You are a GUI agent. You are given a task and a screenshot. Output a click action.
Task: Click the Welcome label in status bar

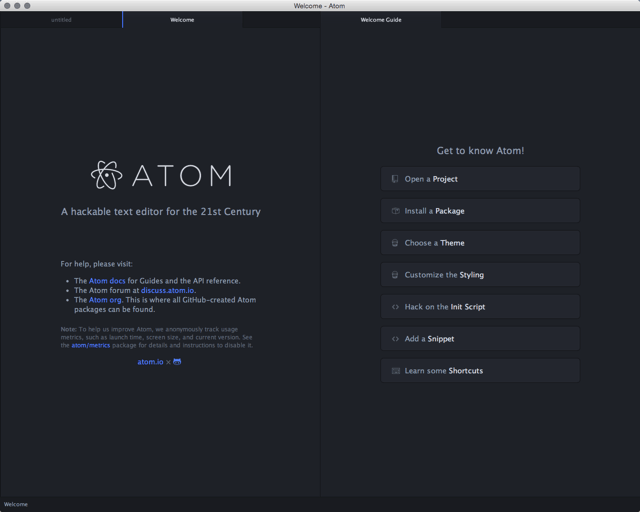(x=16, y=504)
